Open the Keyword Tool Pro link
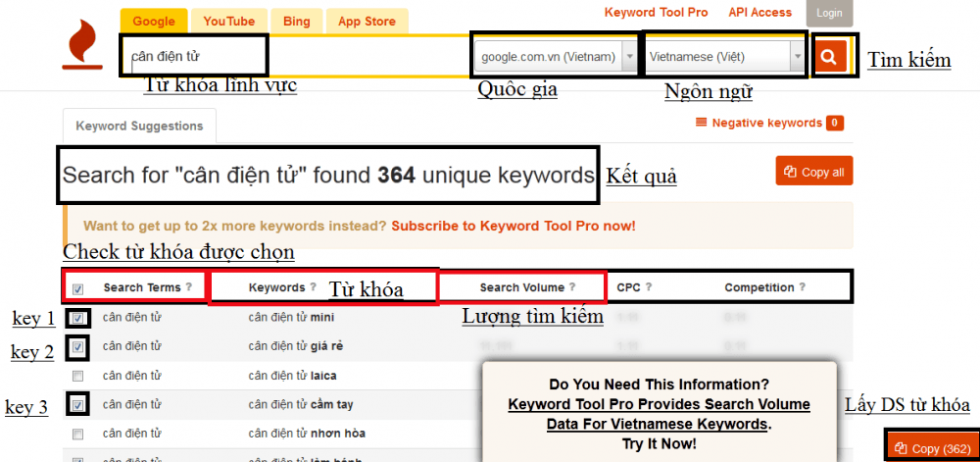The image size is (980, 462). (657, 13)
